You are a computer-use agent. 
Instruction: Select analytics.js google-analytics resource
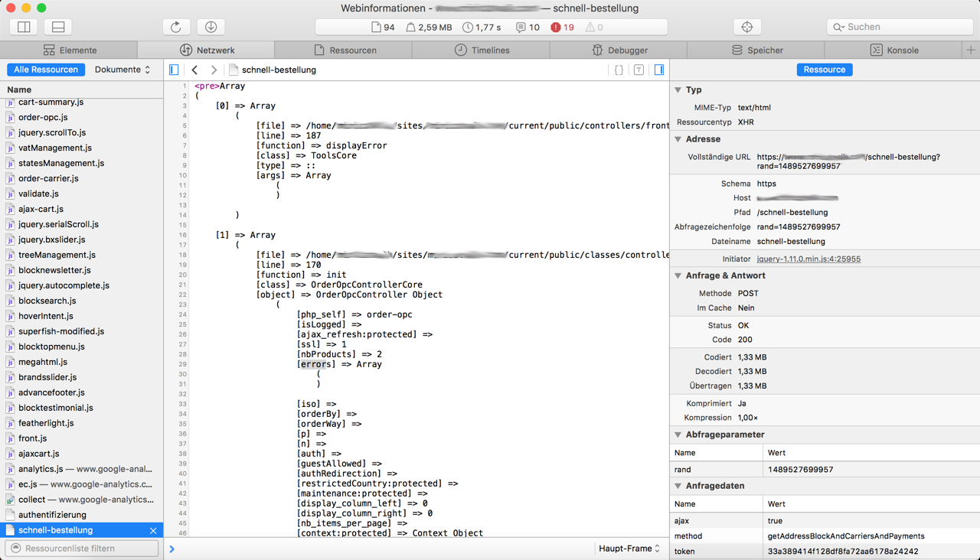pos(82,469)
